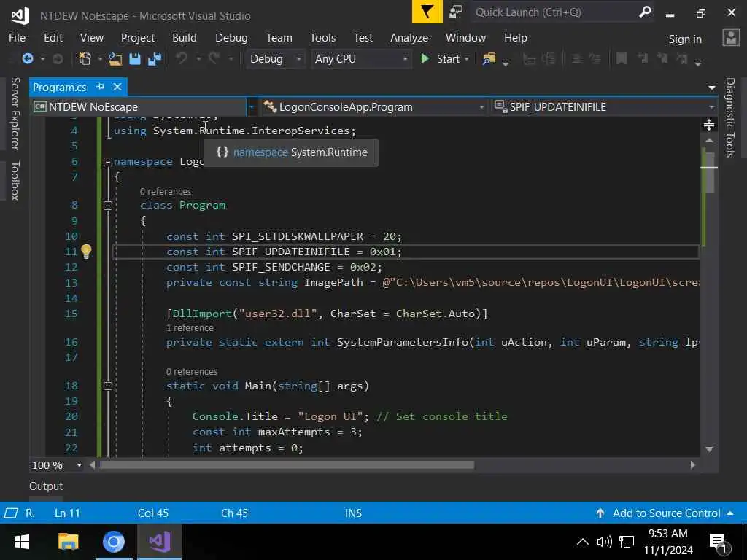The width and height of the screenshot is (747, 560).
Task: Click the Navigate Forward arrow icon
Action: (58, 58)
